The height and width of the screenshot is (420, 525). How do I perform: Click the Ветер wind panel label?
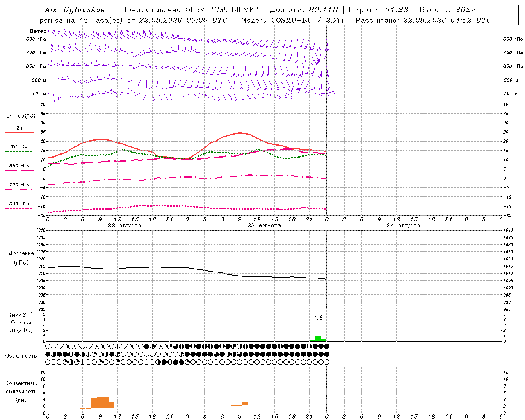coord(38,31)
